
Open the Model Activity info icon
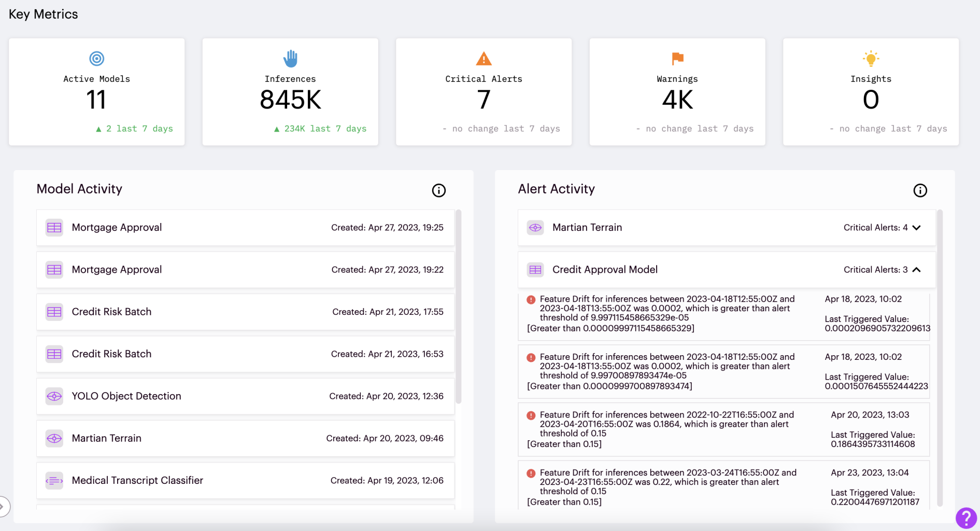click(x=438, y=190)
